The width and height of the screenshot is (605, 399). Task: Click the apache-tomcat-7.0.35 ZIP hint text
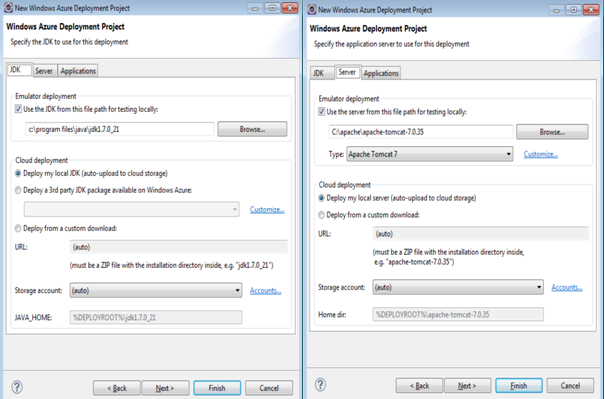[448, 257]
